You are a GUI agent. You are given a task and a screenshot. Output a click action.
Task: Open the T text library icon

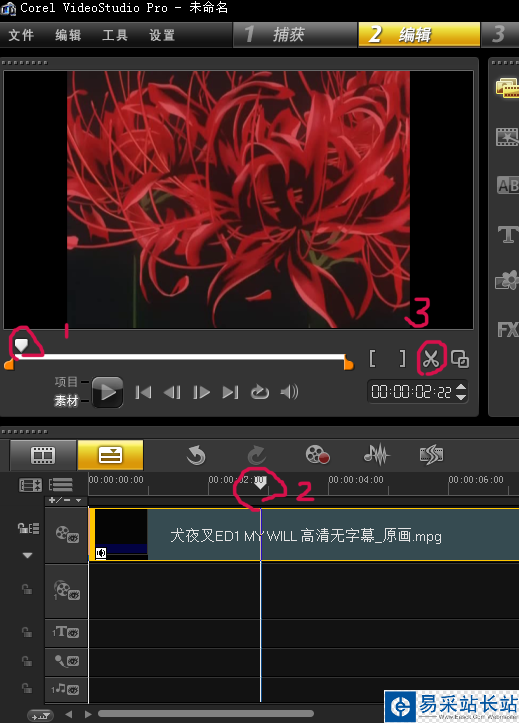(507, 234)
